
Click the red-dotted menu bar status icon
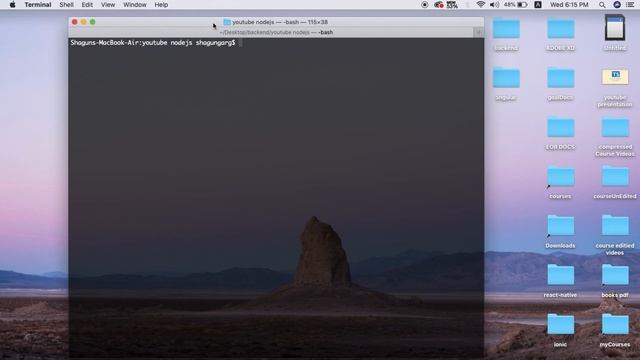[439, 5]
